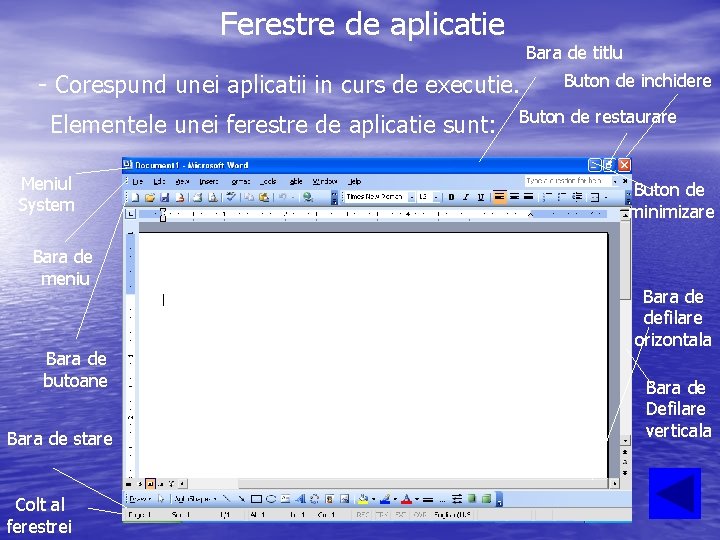
Task: Open the View menu
Action: click(182, 181)
